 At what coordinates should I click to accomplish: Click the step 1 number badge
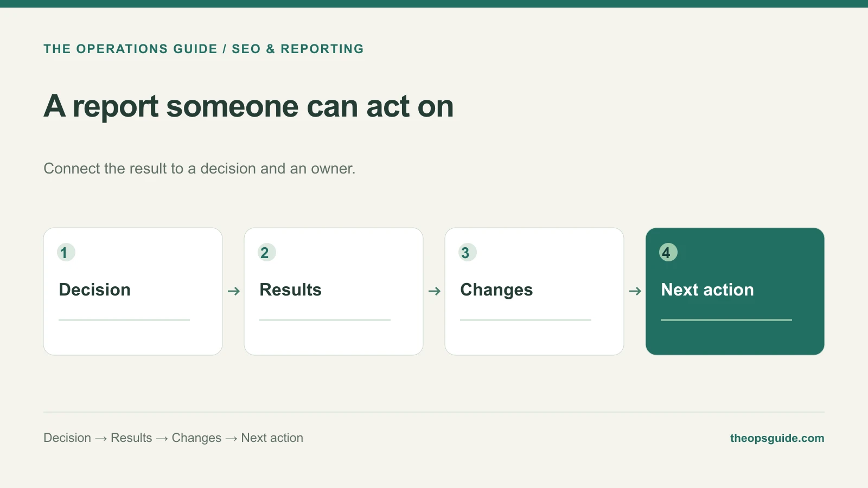pyautogui.click(x=66, y=252)
